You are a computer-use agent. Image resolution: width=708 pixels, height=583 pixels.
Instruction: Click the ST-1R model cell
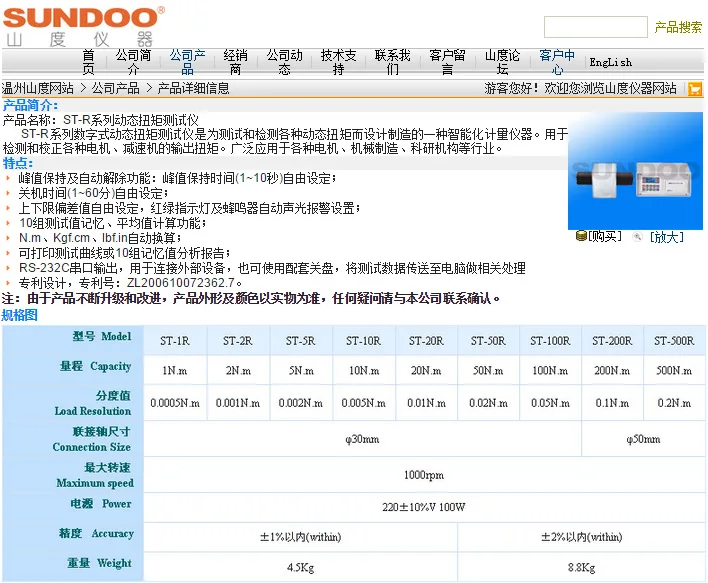[175, 340]
